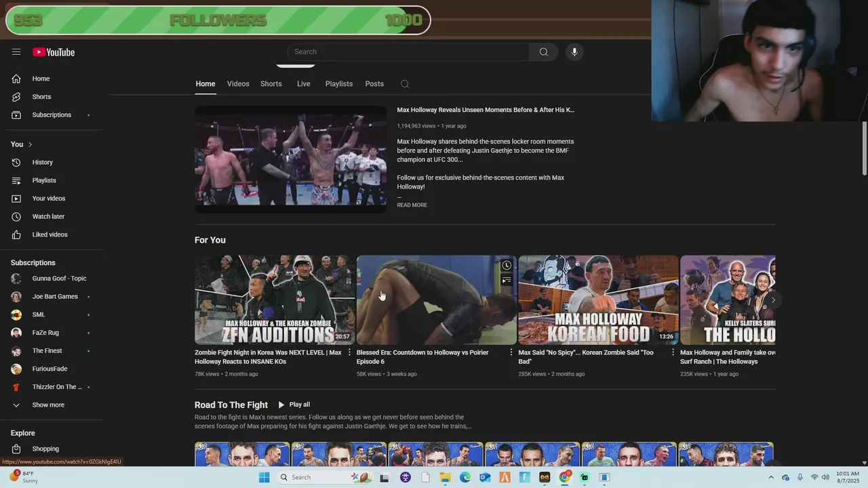Activate voice search microphone
This screenshot has height=488, width=868.
574,52
